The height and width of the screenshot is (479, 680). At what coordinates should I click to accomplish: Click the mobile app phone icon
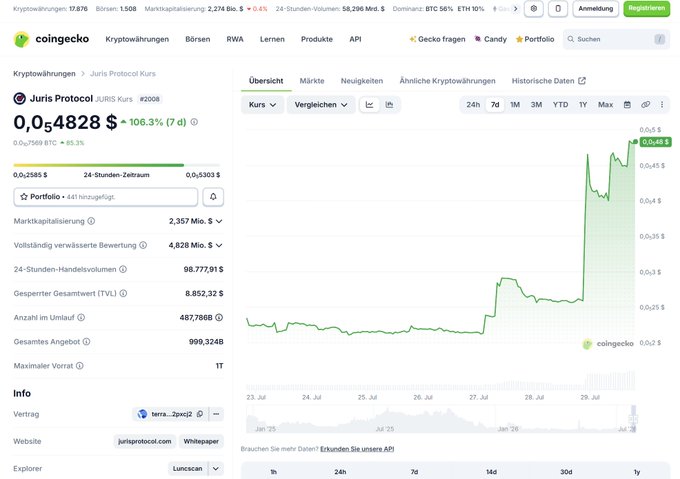[558, 8]
